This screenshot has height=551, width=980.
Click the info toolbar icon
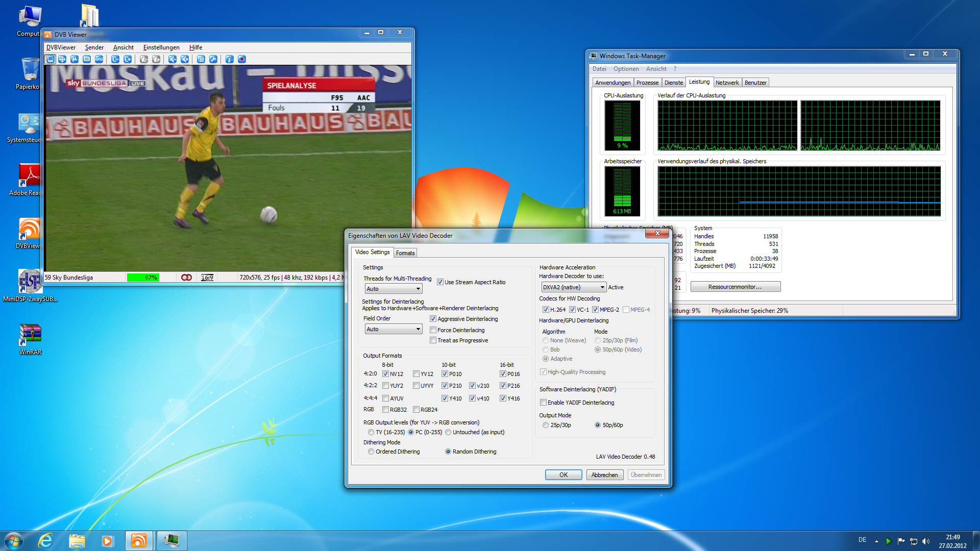coord(230,59)
